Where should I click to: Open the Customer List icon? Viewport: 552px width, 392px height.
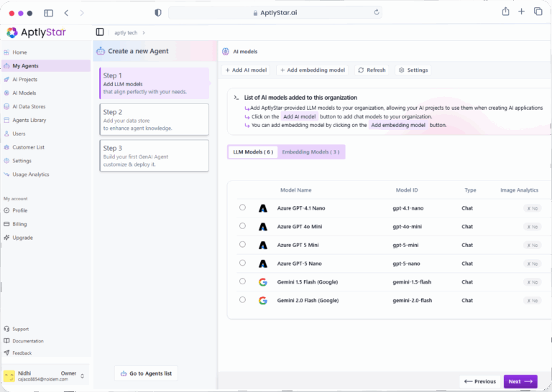[6, 147]
